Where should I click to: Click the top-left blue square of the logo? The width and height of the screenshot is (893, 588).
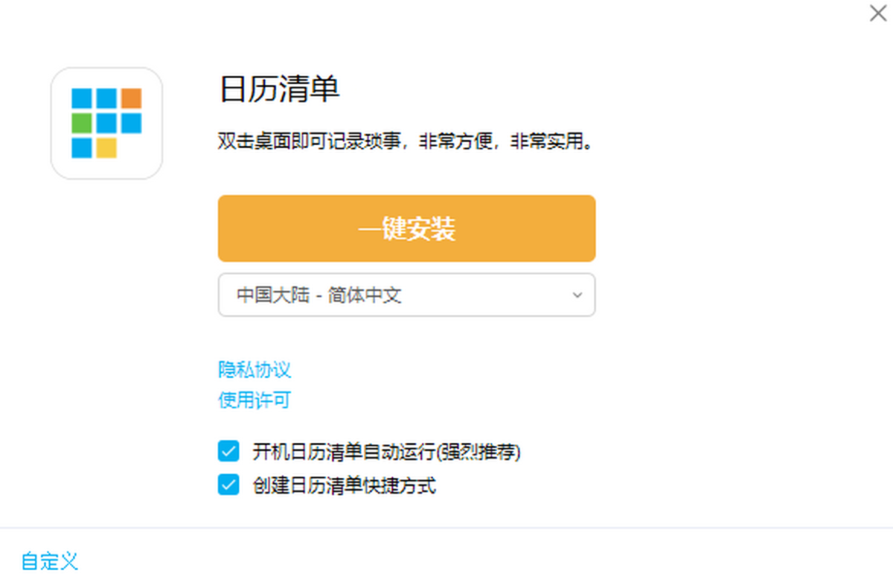(82, 98)
